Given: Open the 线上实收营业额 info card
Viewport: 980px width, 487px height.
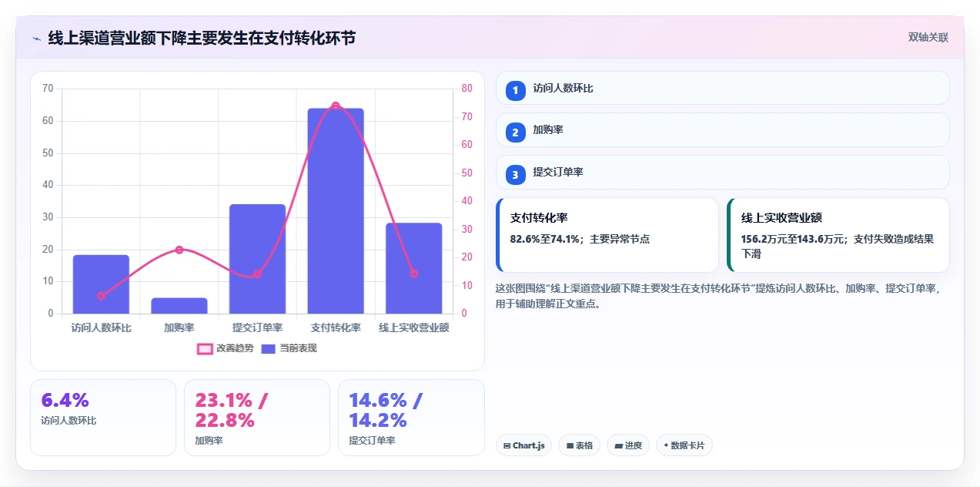Looking at the screenshot, I should click(838, 235).
